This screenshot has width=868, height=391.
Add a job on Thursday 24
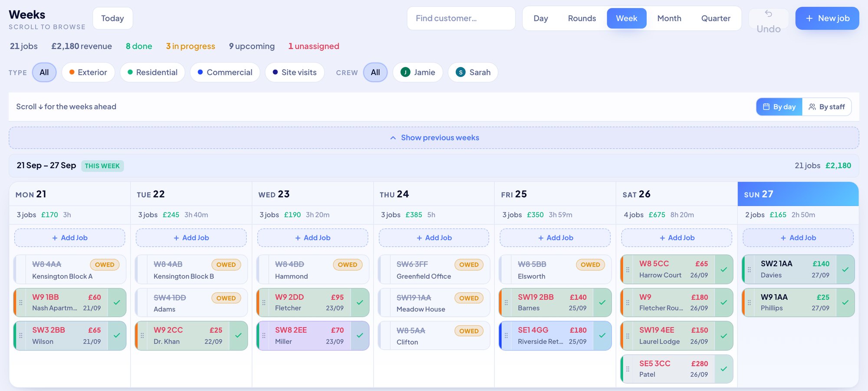click(434, 238)
